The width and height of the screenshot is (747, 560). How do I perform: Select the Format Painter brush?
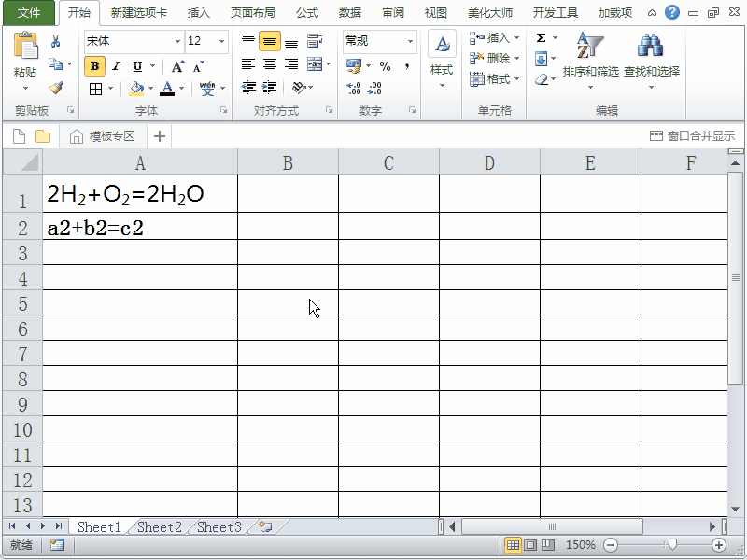point(56,88)
